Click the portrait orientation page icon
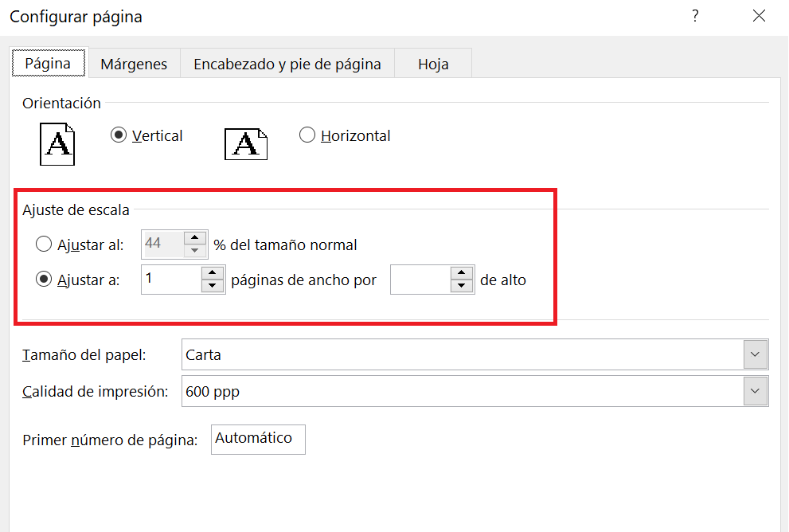 tap(57, 144)
